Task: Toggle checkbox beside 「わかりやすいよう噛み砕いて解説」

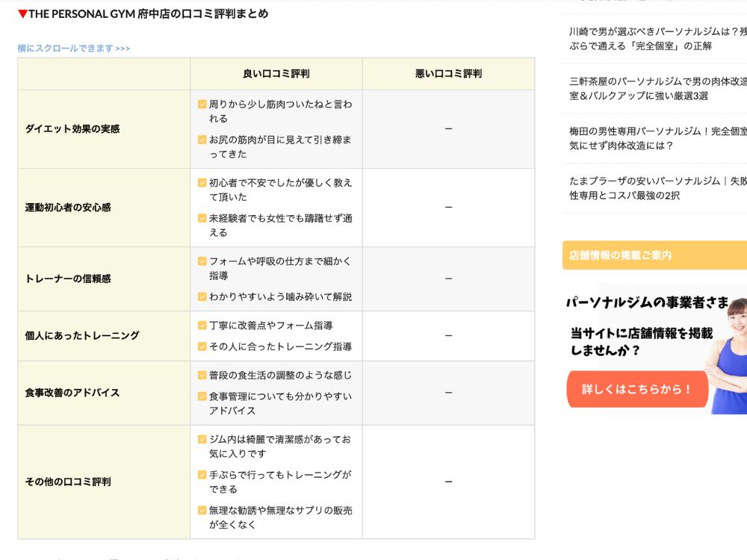Action: pos(200,296)
